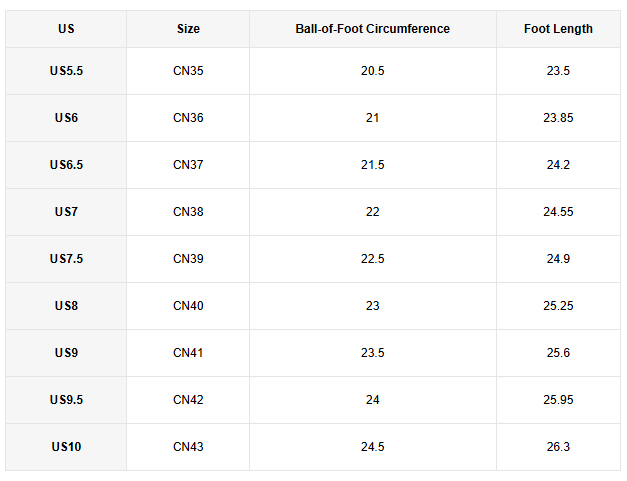Click the US9.5 size cell
This screenshot has width=627, height=481.
(x=66, y=400)
